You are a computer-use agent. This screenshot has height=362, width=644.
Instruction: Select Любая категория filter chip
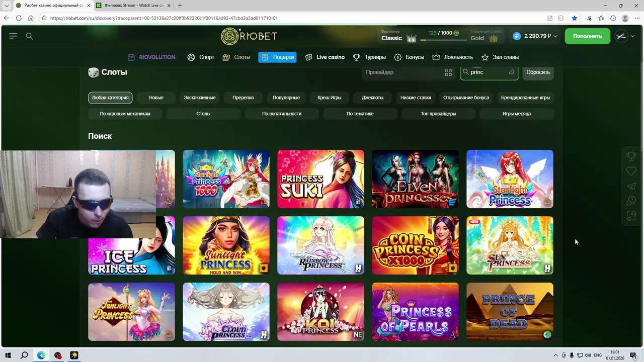coord(110,98)
